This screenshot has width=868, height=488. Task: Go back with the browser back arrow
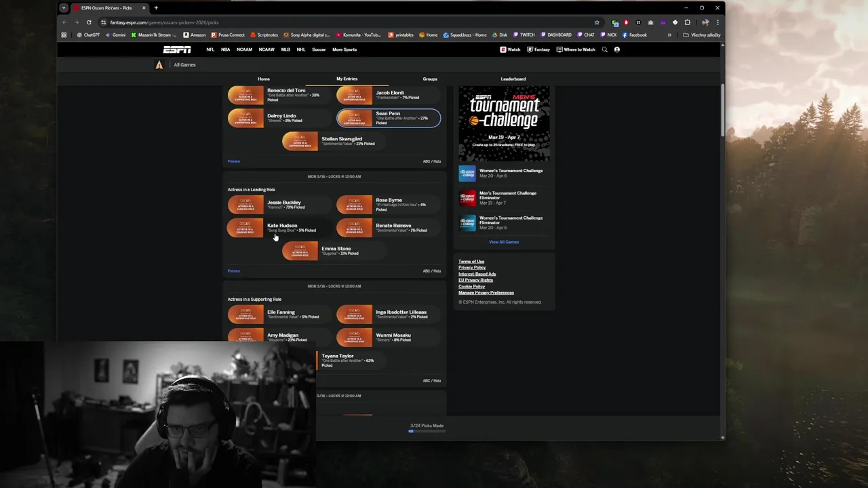tap(64, 22)
